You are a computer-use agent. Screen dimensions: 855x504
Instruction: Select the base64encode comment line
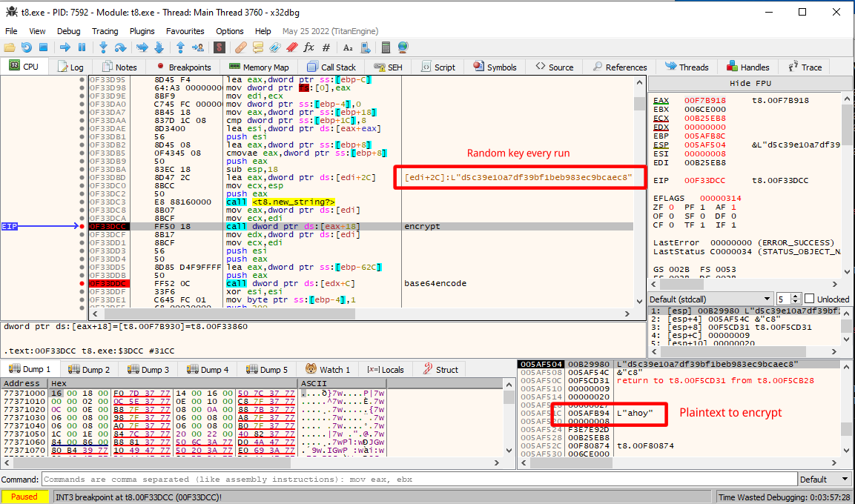pyautogui.click(x=435, y=284)
